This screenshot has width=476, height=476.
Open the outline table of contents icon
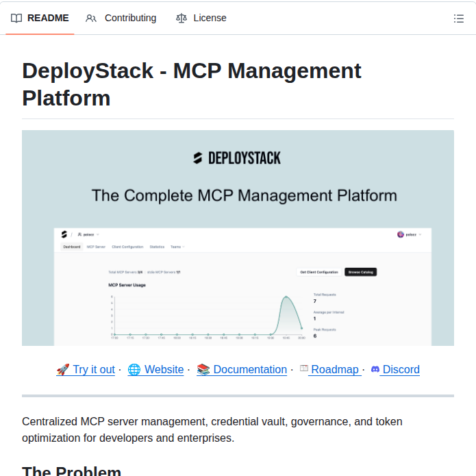pos(458,18)
